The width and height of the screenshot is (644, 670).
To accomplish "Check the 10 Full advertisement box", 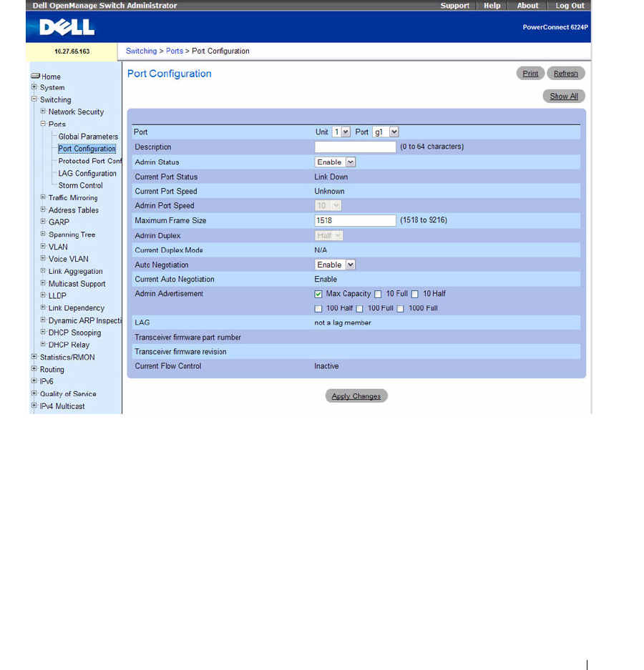I will point(378,294).
